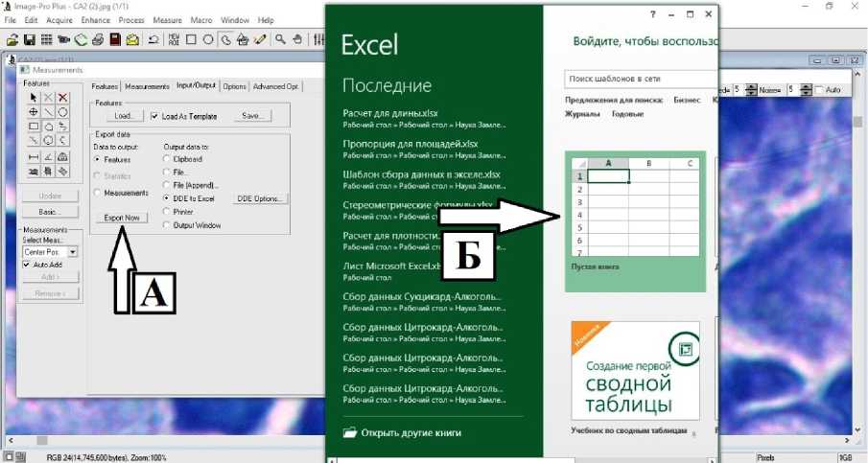Select the rectangle feature tool
The image size is (868, 463).
[34, 127]
